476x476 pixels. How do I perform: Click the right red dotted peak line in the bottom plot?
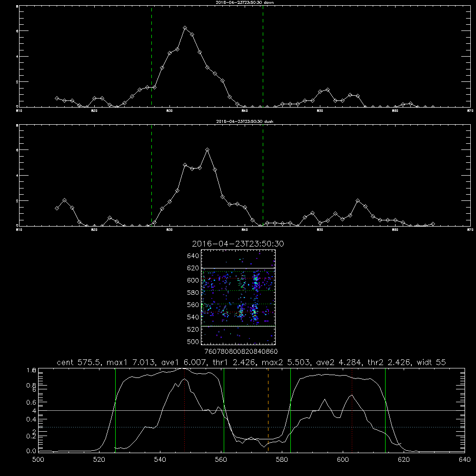pos(352,410)
